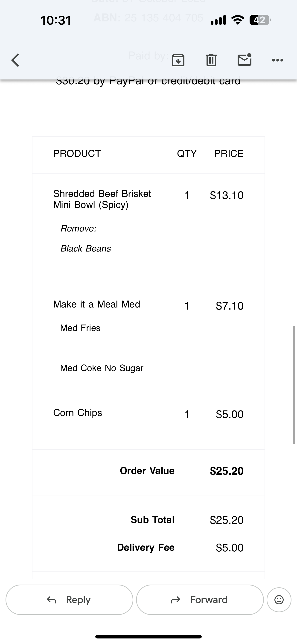Screen dimensions: 297x644
Task: Delete the email with the trash icon
Action: point(211,60)
